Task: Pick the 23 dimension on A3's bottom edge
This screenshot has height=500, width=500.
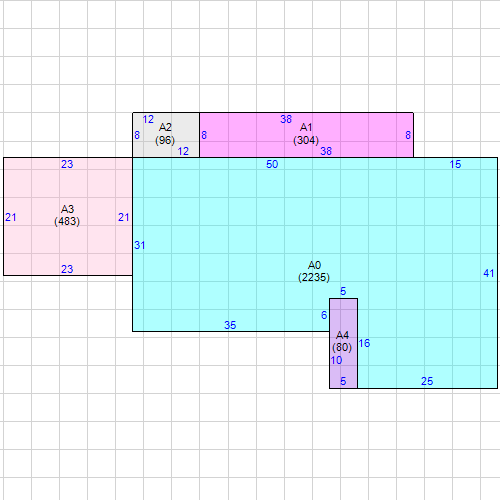Action: coord(67,269)
